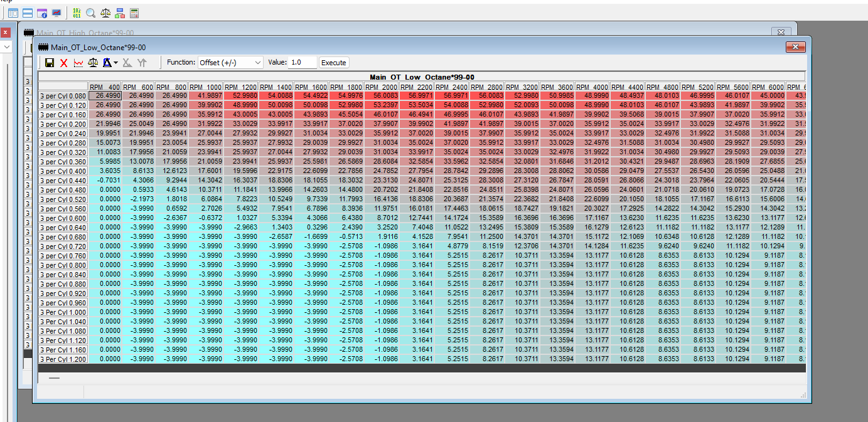The height and width of the screenshot is (422, 868).
Task: Click the monitor with red chart icon
Action: click(x=56, y=13)
